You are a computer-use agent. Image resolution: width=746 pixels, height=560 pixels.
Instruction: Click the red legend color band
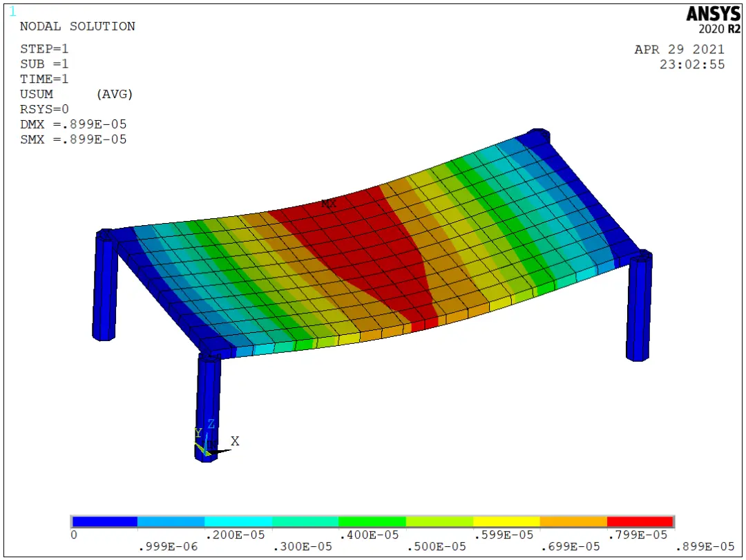click(x=640, y=522)
